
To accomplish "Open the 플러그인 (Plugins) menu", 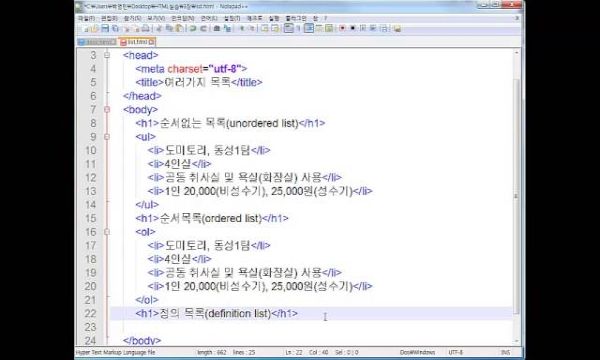I will pos(296,18).
